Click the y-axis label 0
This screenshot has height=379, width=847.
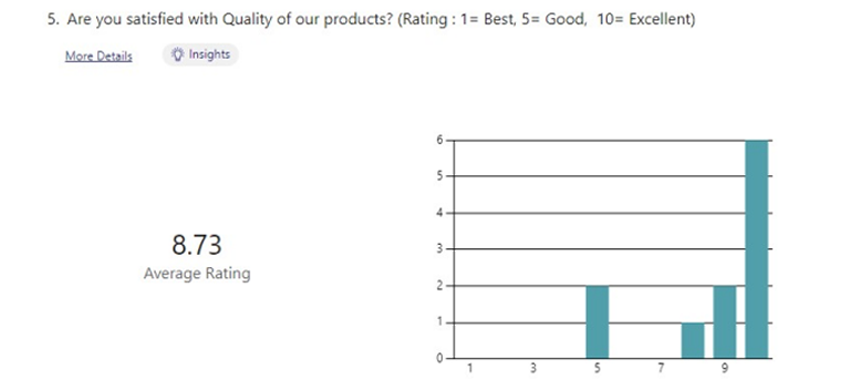(440, 358)
